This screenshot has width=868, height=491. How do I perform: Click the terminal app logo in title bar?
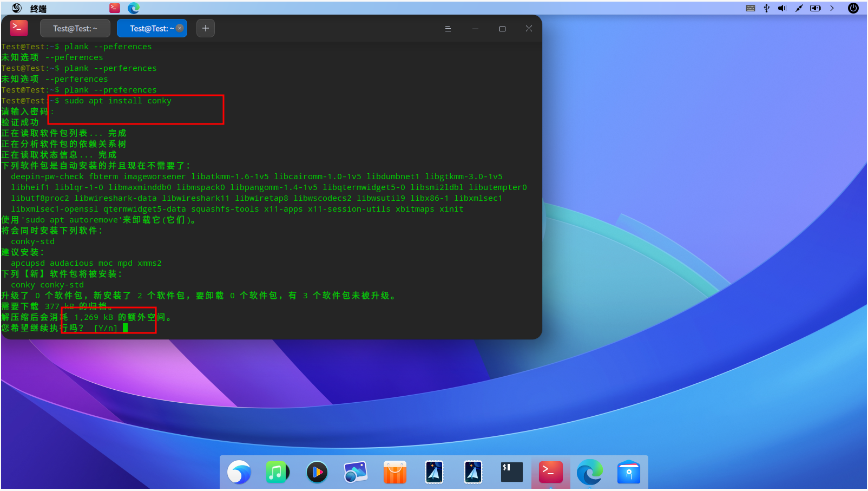(x=19, y=28)
